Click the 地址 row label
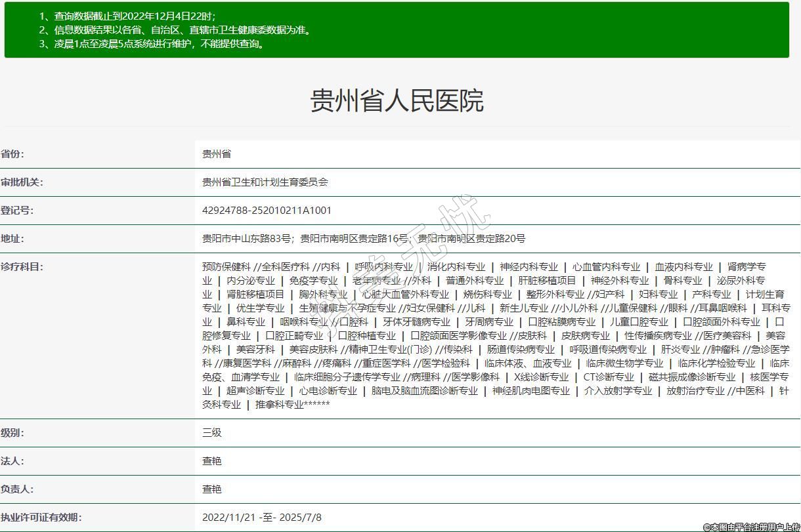This screenshot has height=532, width=801. (12, 239)
